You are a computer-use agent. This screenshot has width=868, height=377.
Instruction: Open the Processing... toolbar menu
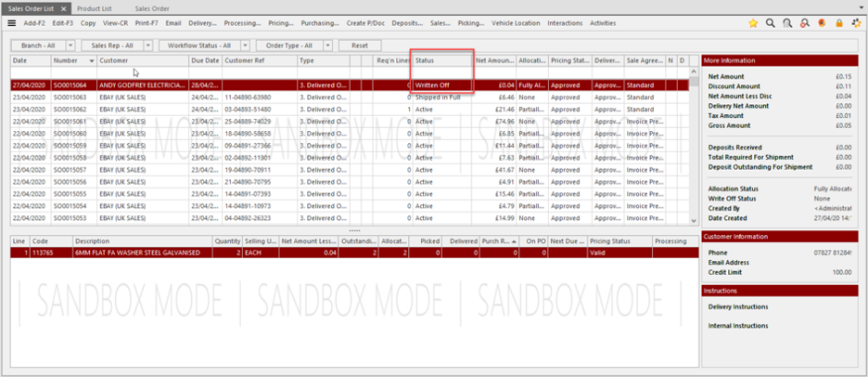pyautogui.click(x=242, y=23)
